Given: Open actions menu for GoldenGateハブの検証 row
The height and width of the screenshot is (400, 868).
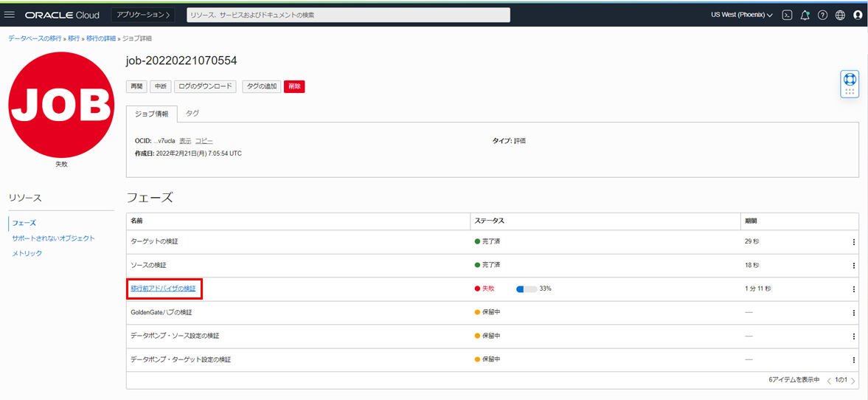Looking at the screenshot, I should (x=853, y=313).
